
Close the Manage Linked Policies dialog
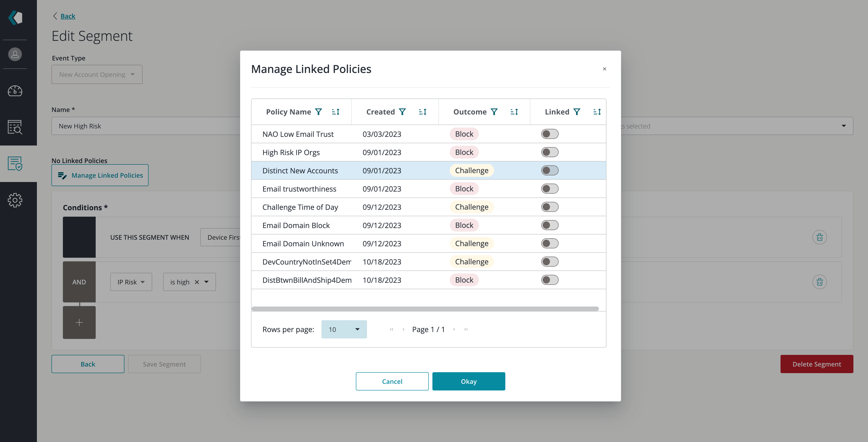click(604, 69)
